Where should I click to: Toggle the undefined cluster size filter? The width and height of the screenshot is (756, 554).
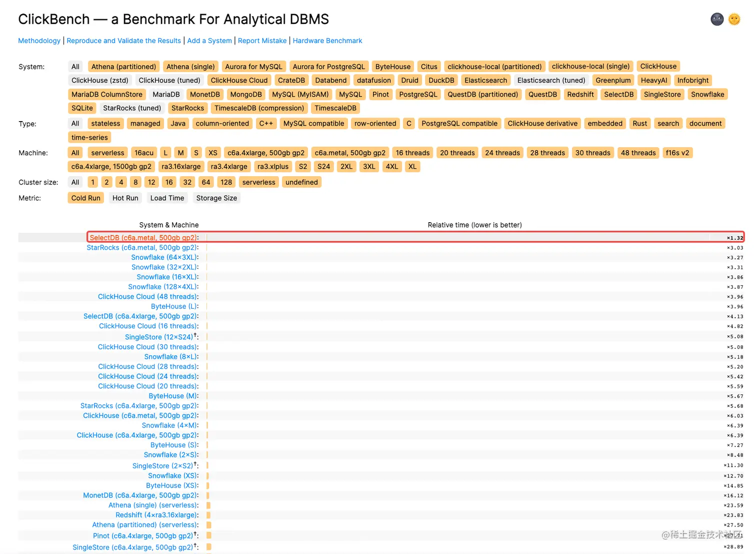point(301,183)
